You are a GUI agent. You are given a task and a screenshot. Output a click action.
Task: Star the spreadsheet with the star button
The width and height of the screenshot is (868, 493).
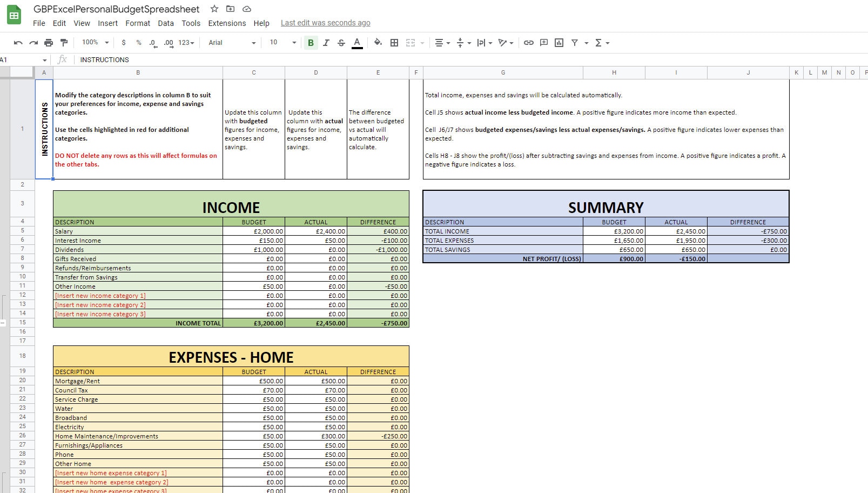[214, 9]
